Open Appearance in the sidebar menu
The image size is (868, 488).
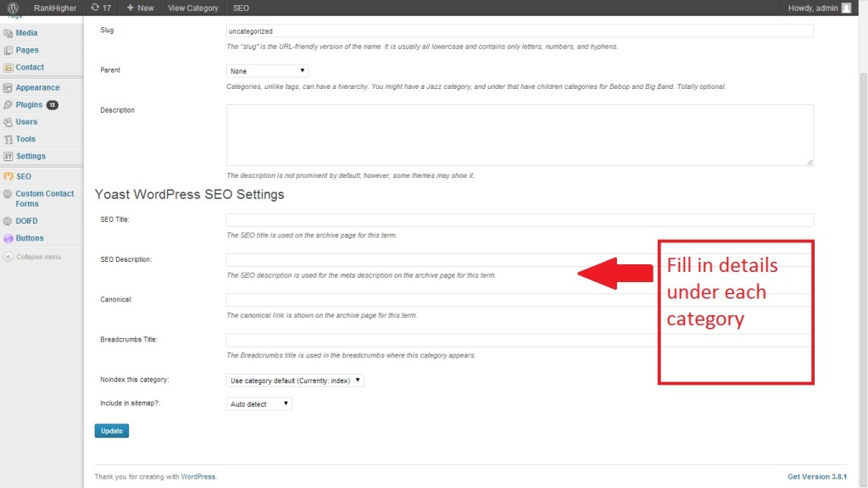click(x=37, y=87)
